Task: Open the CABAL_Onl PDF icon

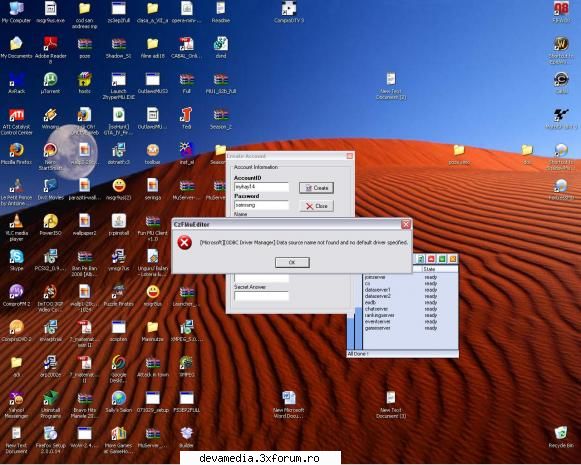Action: [186, 47]
